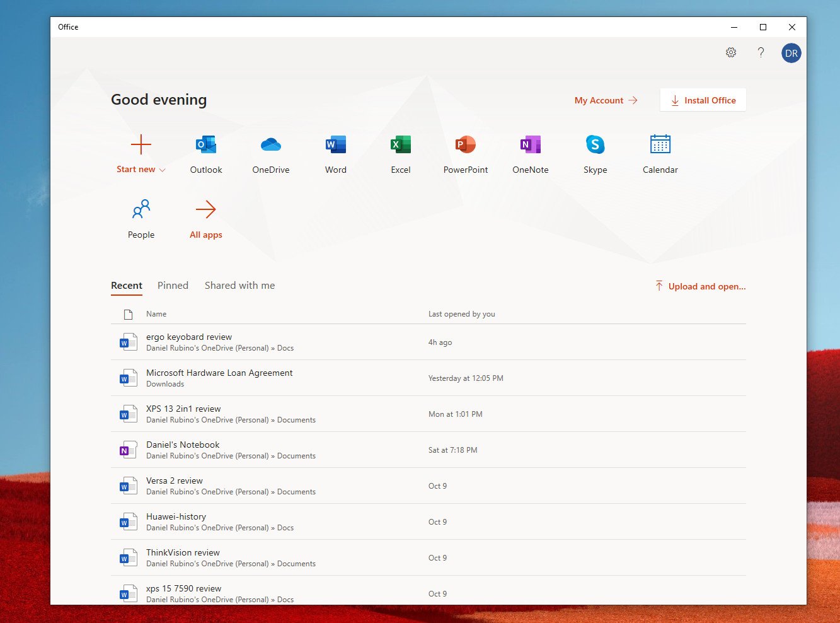Click the Word icon beside Versa 2 review
This screenshot has height=623, width=840.
(128, 486)
